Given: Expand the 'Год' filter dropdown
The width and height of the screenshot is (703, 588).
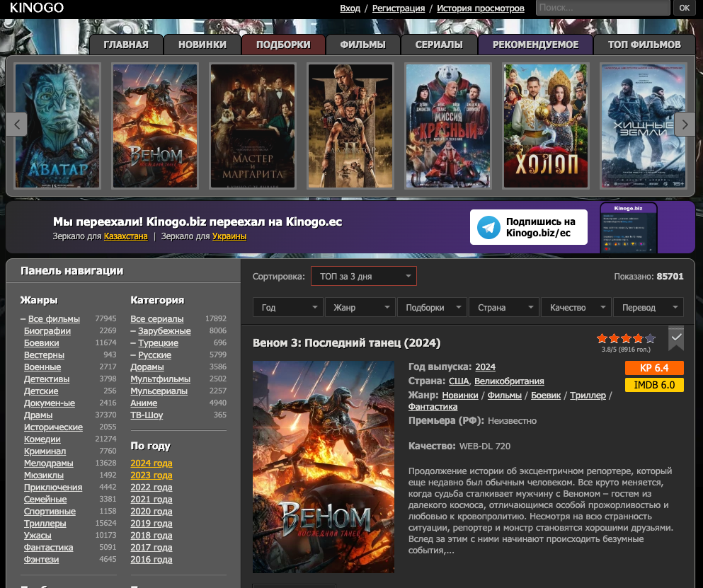Looking at the screenshot, I should (x=288, y=308).
